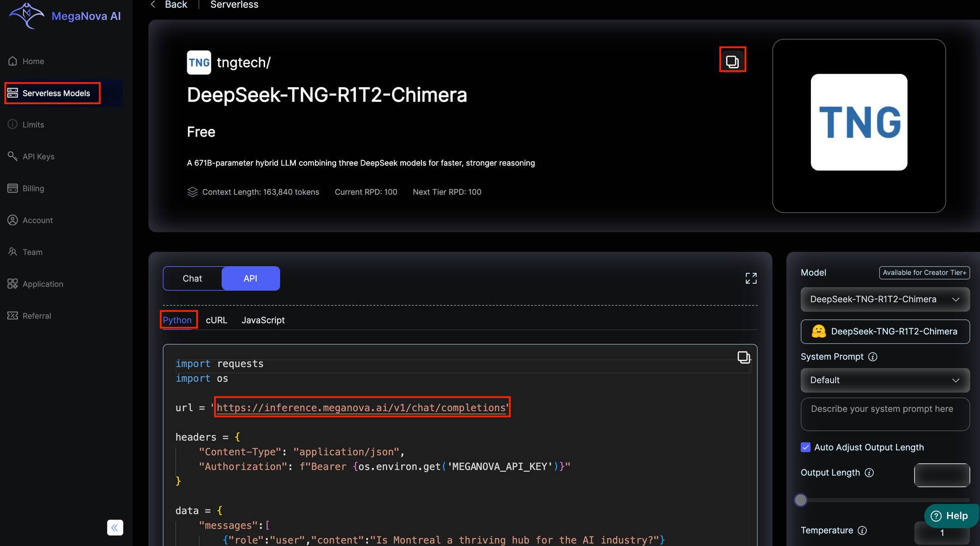Screen dimensions: 980x546
Task: Copy the model name using header copy icon
Action: [732, 61]
